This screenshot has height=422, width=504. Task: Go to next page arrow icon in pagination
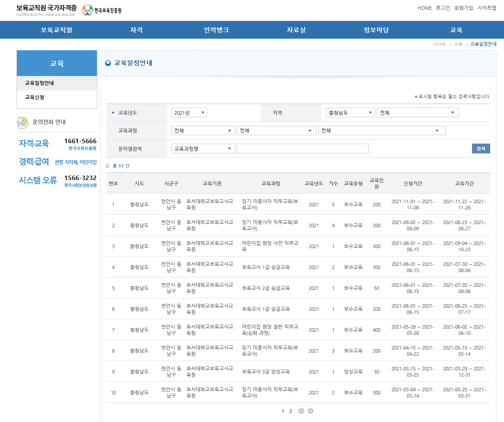(x=301, y=411)
